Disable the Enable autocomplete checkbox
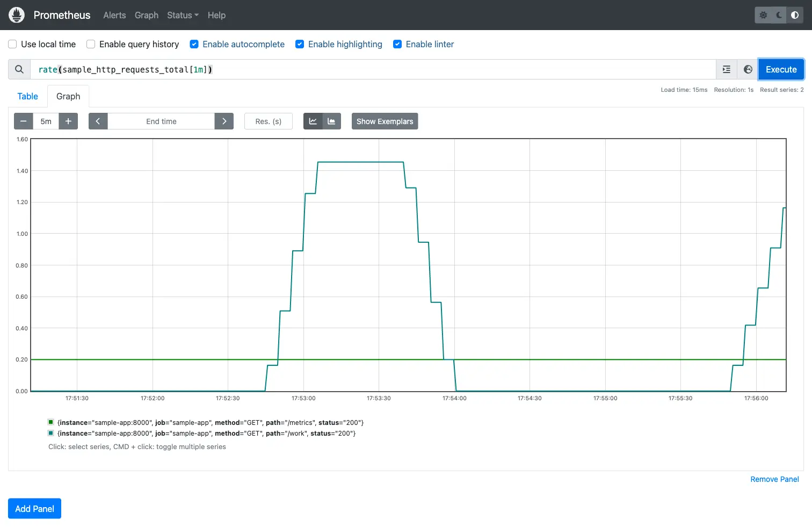 click(194, 44)
